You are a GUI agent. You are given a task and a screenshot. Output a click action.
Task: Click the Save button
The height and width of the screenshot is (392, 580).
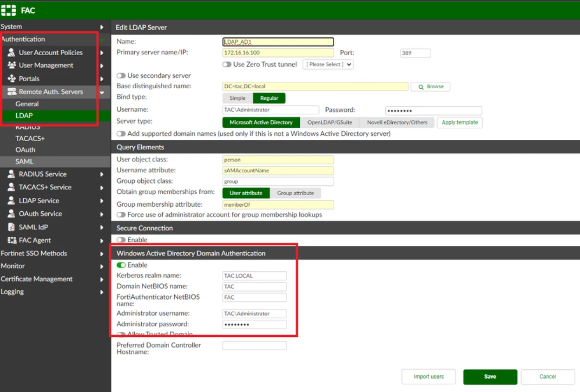pyautogui.click(x=490, y=377)
